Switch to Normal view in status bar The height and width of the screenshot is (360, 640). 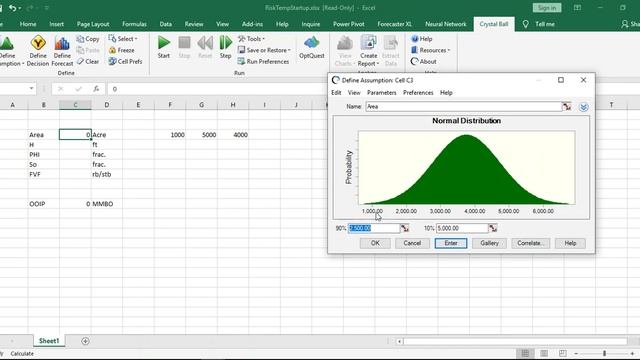(x=525, y=353)
